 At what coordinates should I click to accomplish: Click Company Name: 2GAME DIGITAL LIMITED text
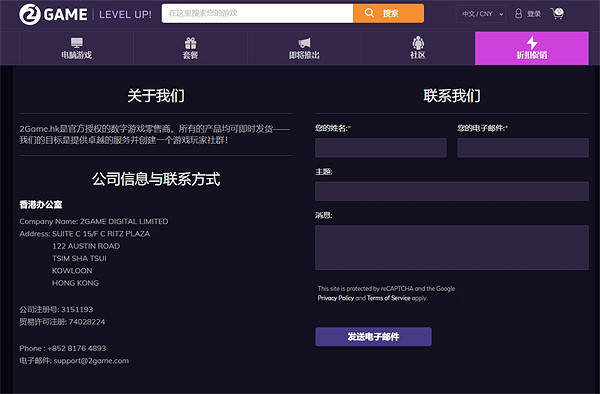[94, 221]
